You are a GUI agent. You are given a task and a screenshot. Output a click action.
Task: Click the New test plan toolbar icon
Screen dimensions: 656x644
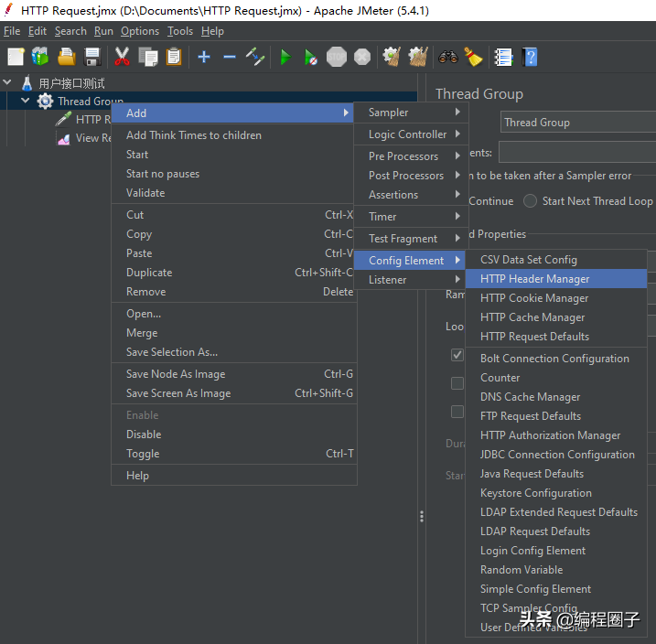[16, 57]
